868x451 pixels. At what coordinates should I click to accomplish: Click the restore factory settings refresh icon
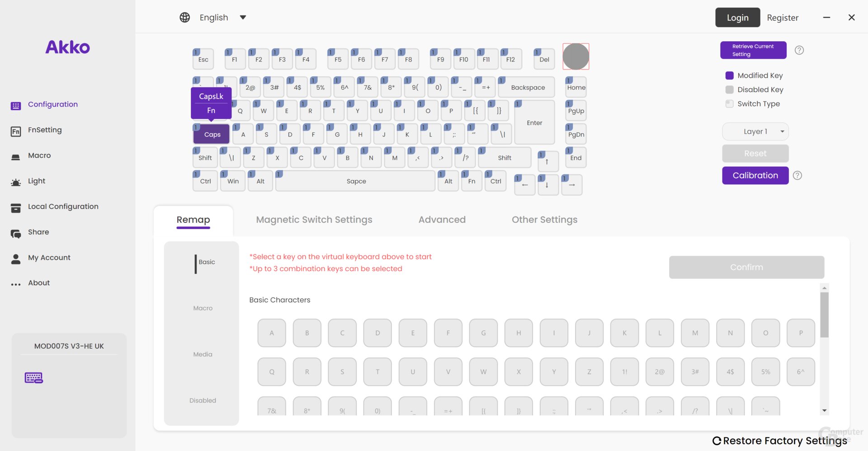(x=717, y=441)
